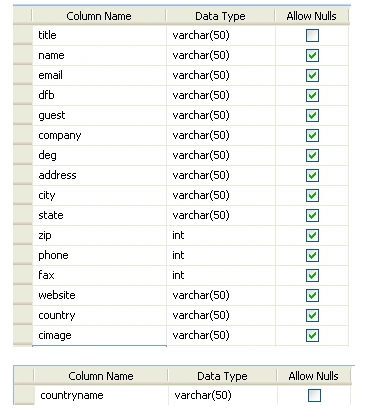Click the email column name cell

pyautogui.click(x=99, y=75)
